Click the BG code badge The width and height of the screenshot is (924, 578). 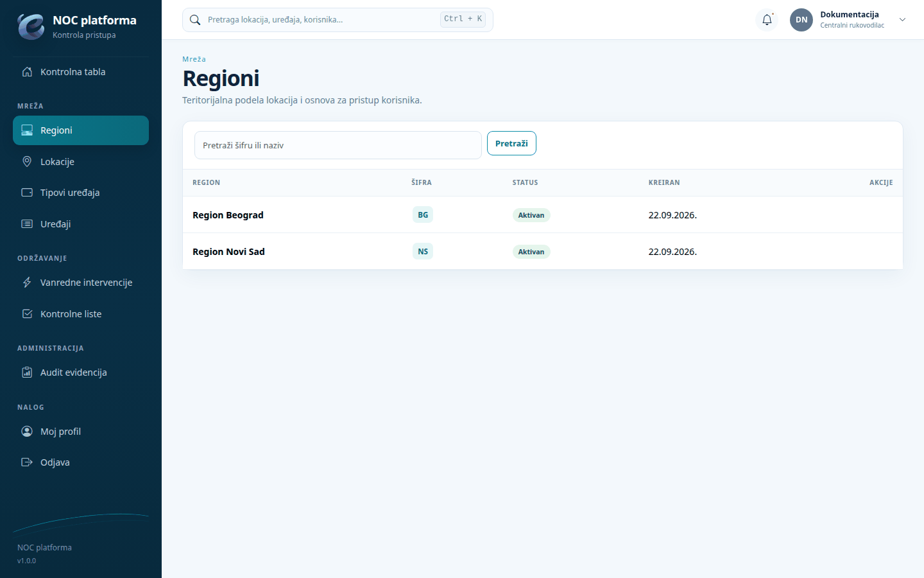coord(423,215)
